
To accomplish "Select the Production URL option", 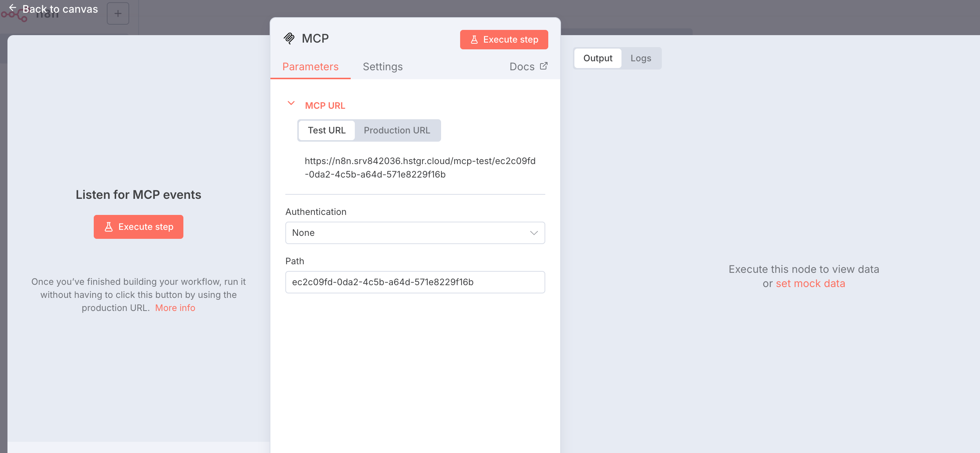I will coord(397,130).
